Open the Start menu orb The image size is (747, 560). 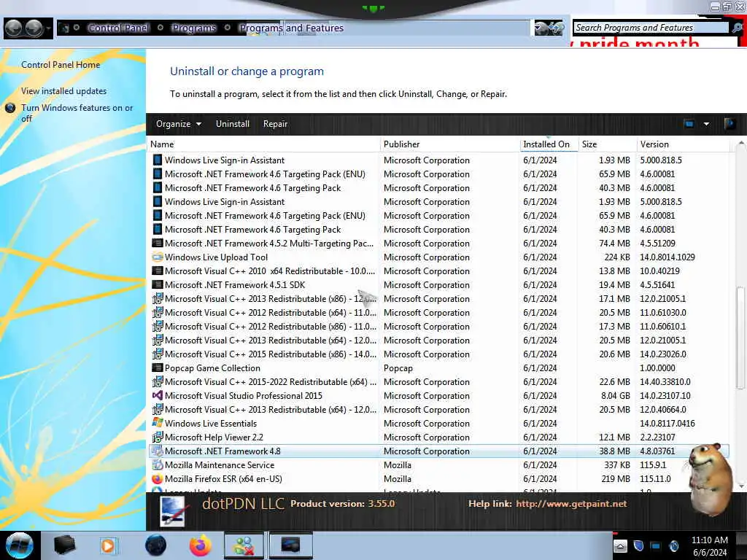(x=19, y=545)
